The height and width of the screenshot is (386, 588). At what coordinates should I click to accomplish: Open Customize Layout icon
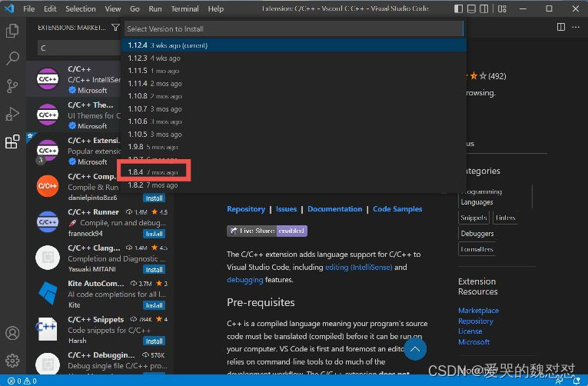502,8
